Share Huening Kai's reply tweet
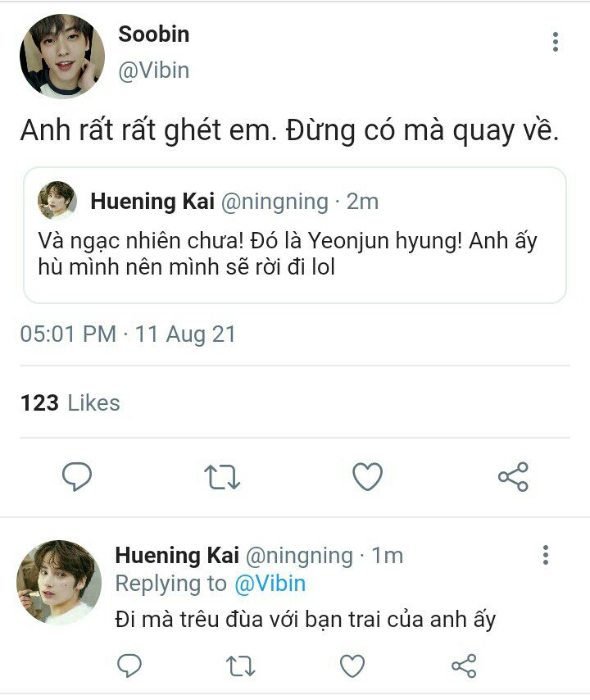Image resolution: width=590 pixels, height=700 pixels. pyautogui.click(x=464, y=665)
